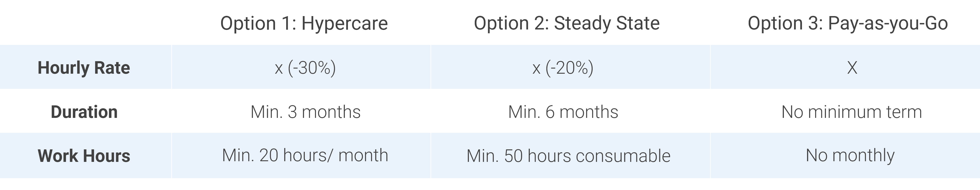The image size is (980, 190).
Task: Select the No monthly cell
Action: coord(850,156)
